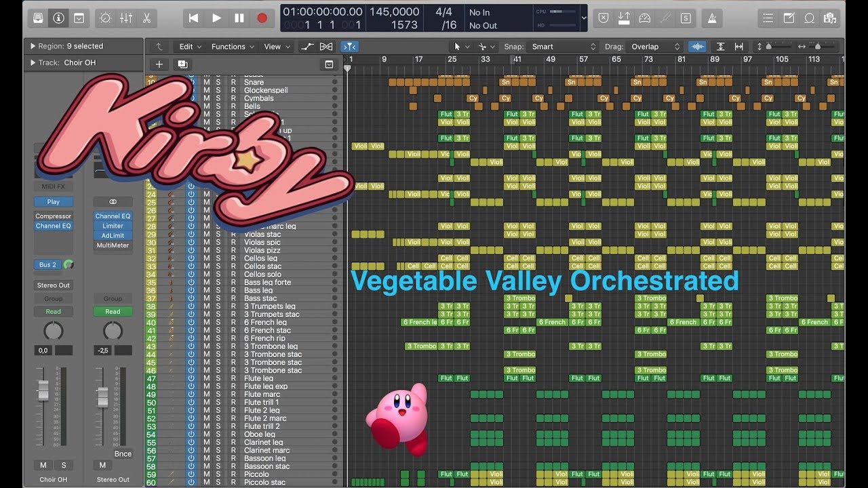Mute the Snare track

tap(207, 83)
